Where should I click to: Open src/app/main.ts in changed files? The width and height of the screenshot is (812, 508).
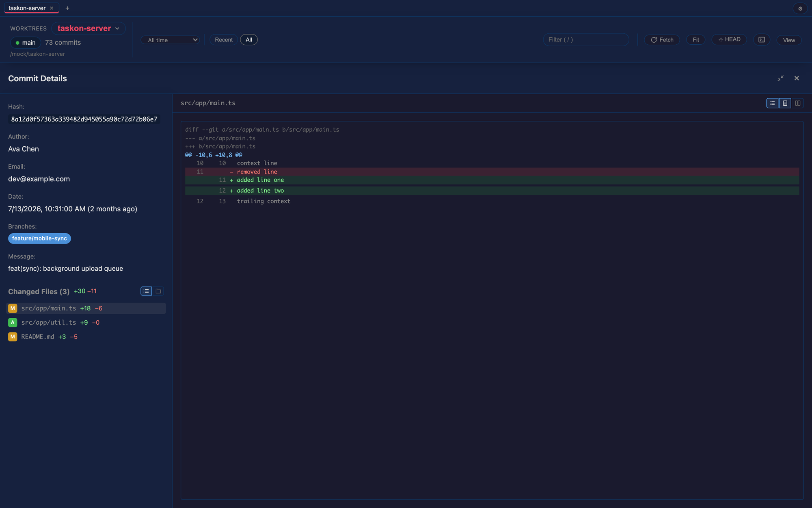[87, 308]
